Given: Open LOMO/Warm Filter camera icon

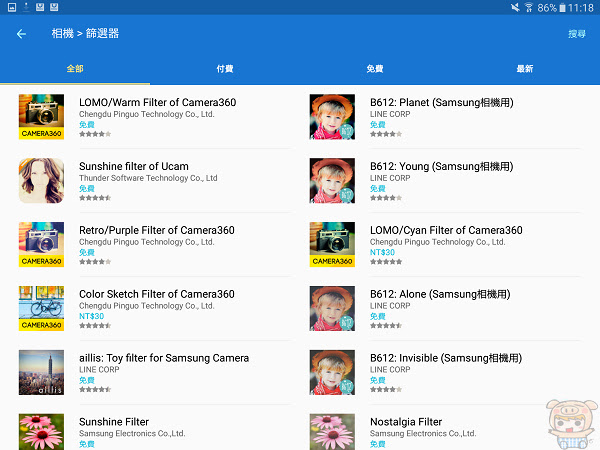Looking at the screenshot, I should pos(41,117).
